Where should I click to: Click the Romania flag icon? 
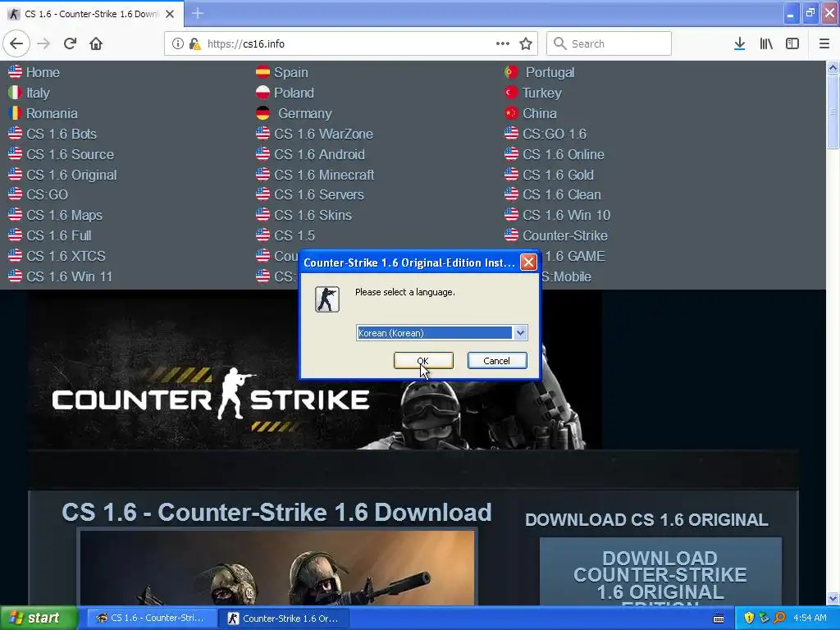point(15,113)
